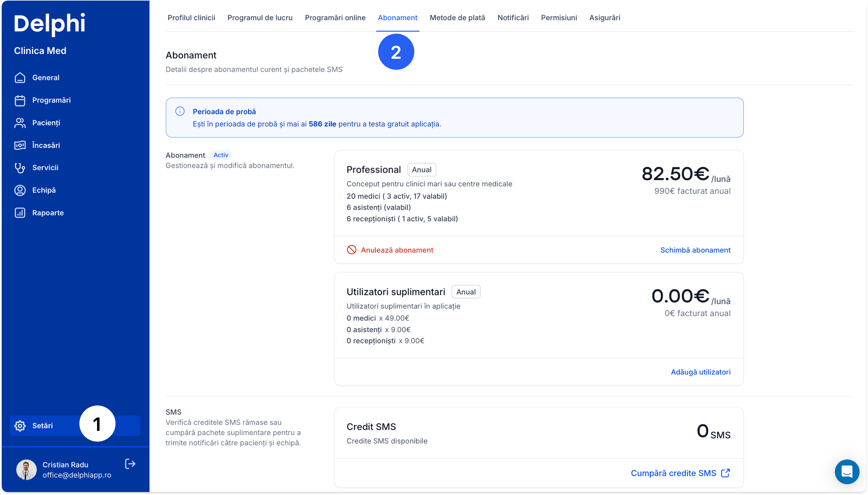The width and height of the screenshot is (868, 495).
Task: Open Rapoarte via the chart icon
Action: click(x=20, y=213)
